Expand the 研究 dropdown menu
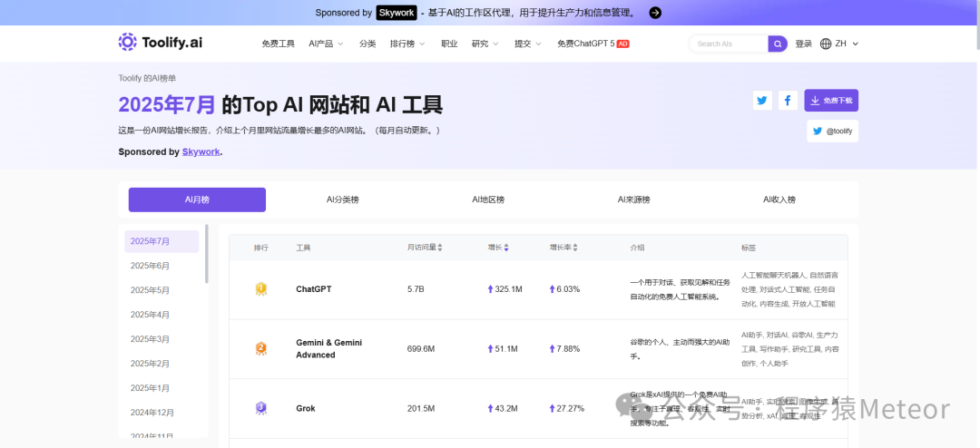The image size is (980, 448). [x=485, y=44]
